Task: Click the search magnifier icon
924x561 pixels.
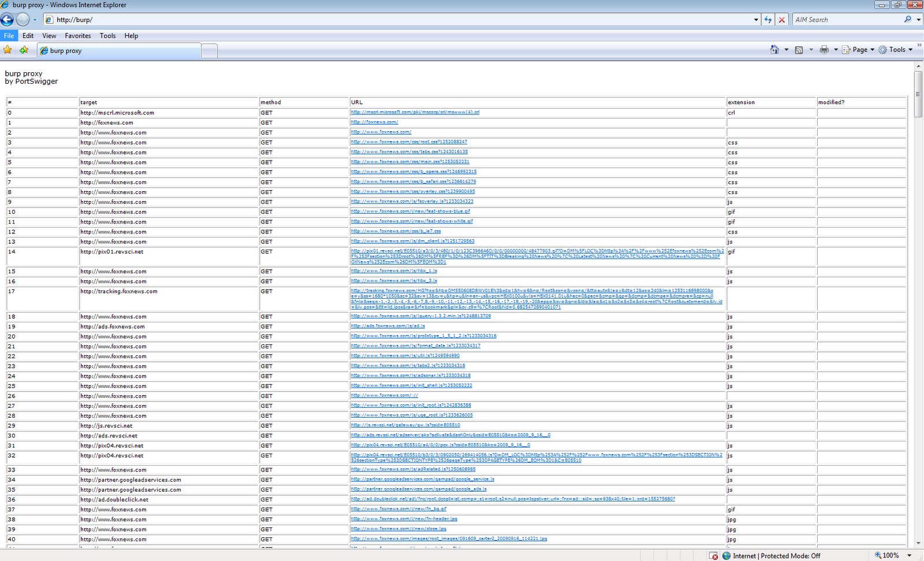Action: 908,20
